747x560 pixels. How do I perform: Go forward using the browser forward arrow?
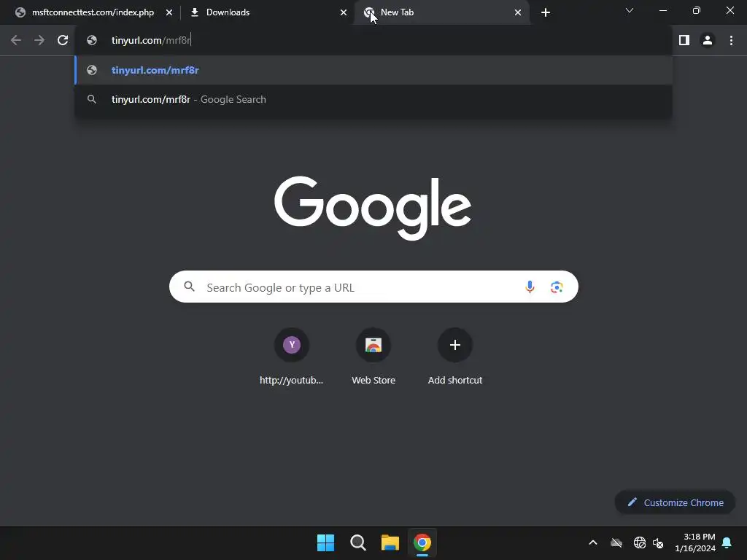click(39, 41)
